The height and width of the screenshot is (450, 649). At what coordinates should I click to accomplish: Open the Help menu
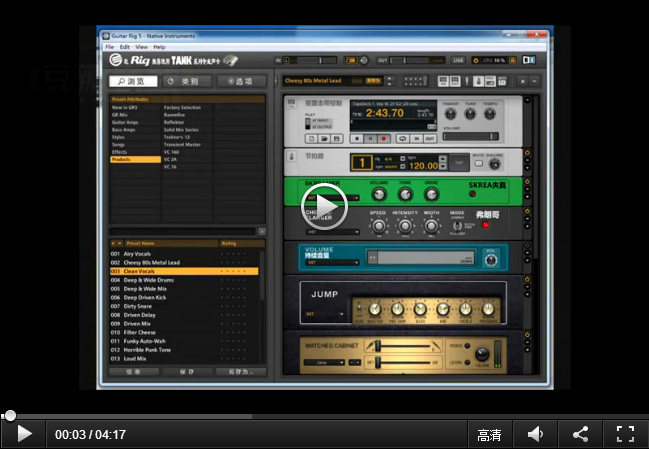[159, 47]
